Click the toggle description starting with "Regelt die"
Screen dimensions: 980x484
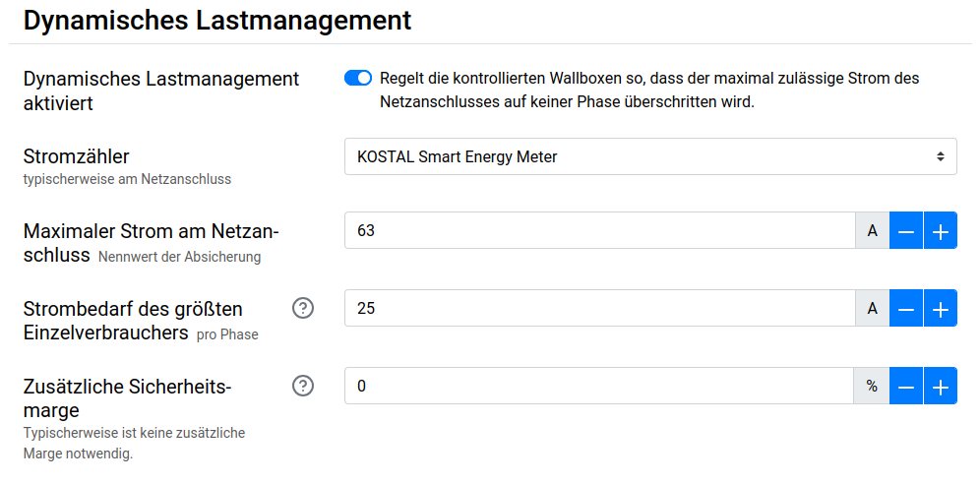pyautogui.click(x=649, y=91)
